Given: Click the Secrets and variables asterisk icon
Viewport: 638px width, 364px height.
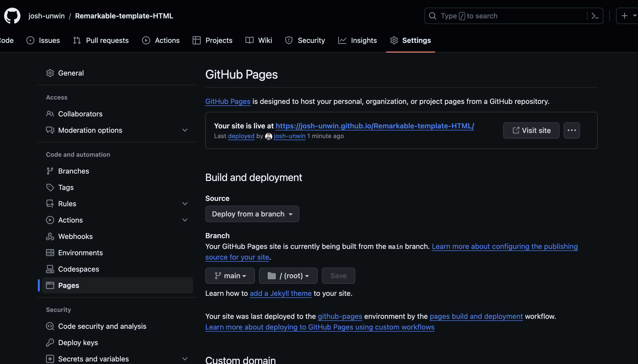Looking at the screenshot, I should pyautogui.click(x=50, y=359).
